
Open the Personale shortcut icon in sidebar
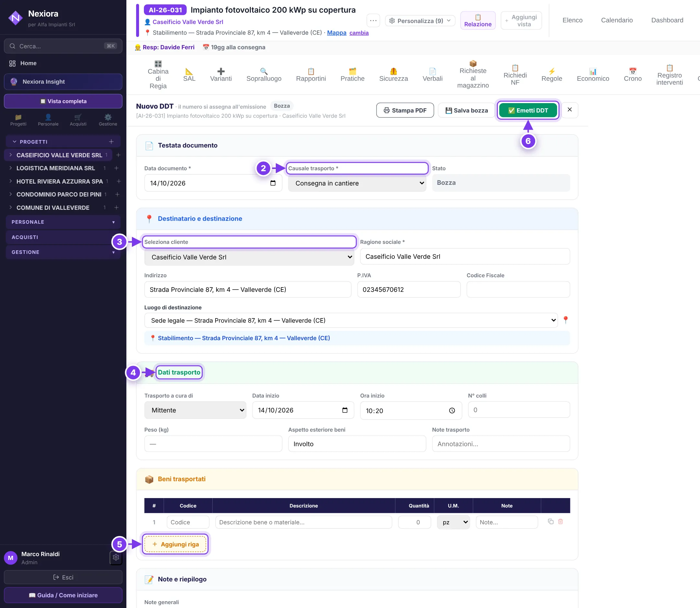48,120
